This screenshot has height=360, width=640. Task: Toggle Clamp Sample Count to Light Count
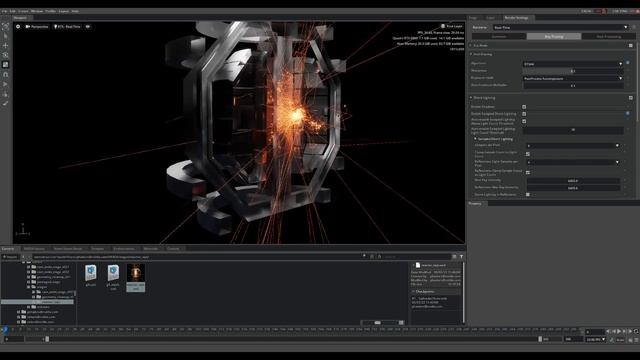coord(528,154)
